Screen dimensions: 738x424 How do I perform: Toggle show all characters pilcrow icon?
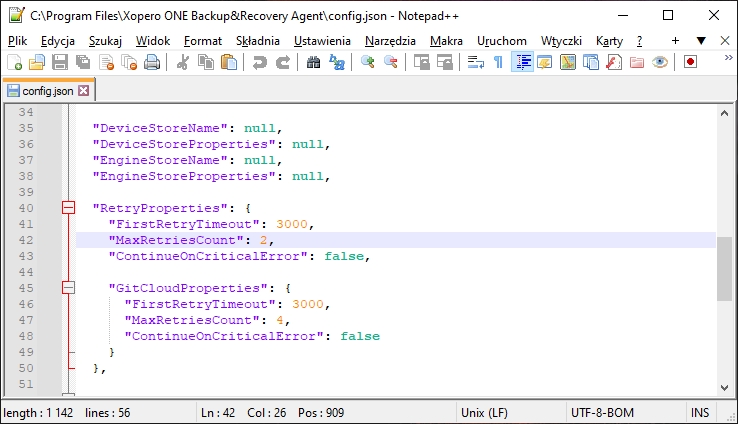click(498, 62)
